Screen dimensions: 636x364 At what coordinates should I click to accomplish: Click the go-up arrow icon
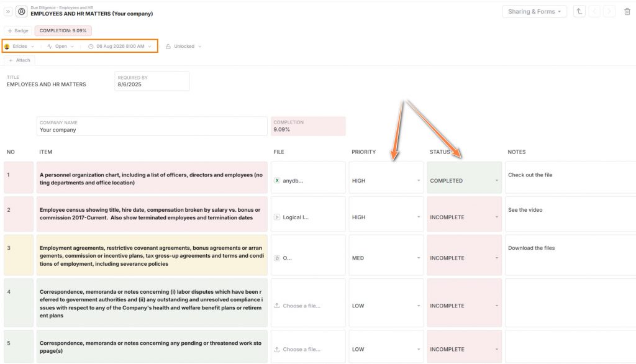(x=579, y=11)
